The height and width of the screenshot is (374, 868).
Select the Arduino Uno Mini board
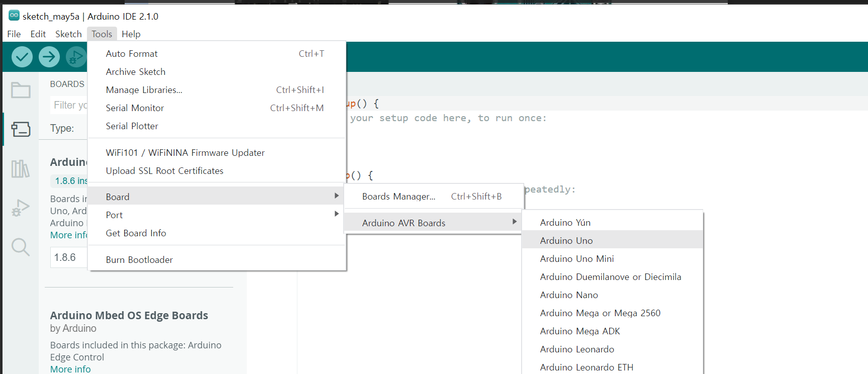tap(612, 259)
